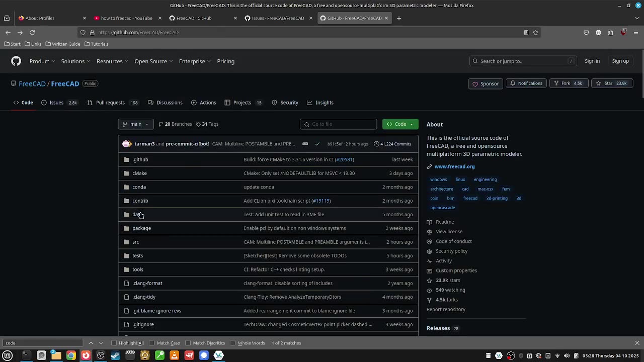Click the 'Search or jump to' field
The height and width of the screenshot is (362, 644).
pos(523,61)
